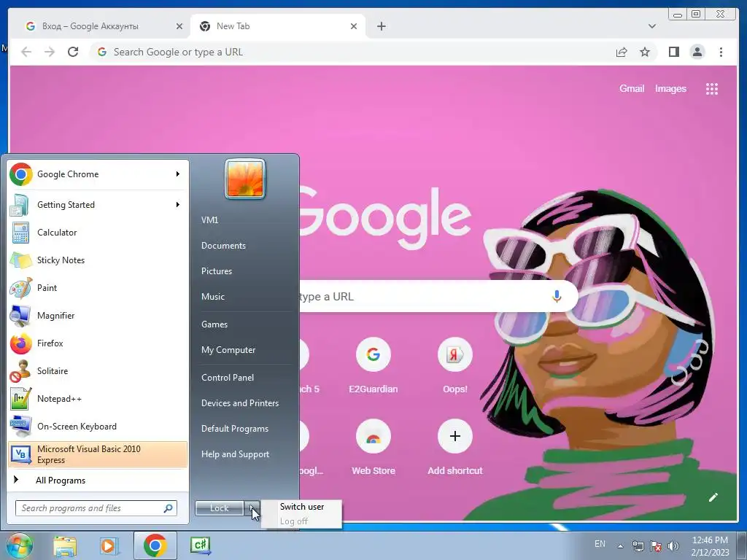Open Windows Media Player taskbar icon
The image size is (747, 560).
pyautogui.click(x=109, y=545)
